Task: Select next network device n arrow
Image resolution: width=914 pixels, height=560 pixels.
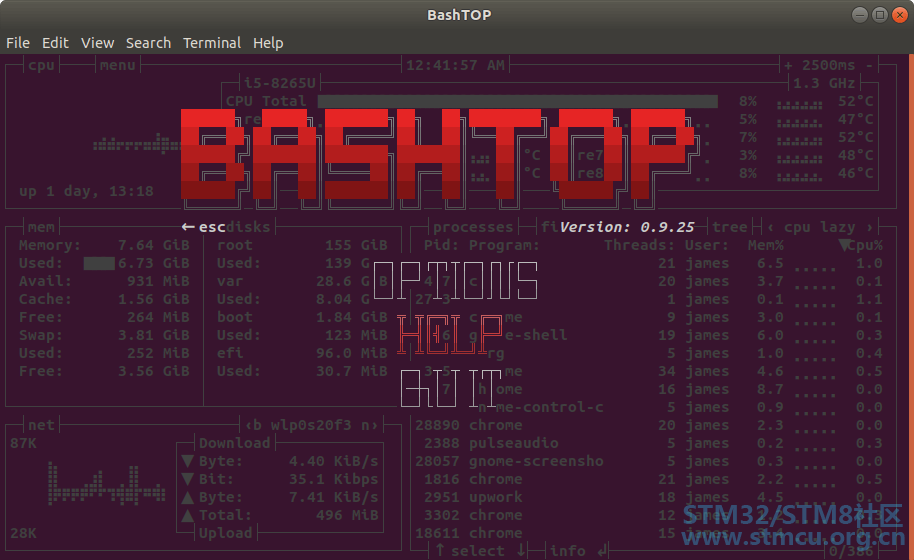Action: pos(370,425)
